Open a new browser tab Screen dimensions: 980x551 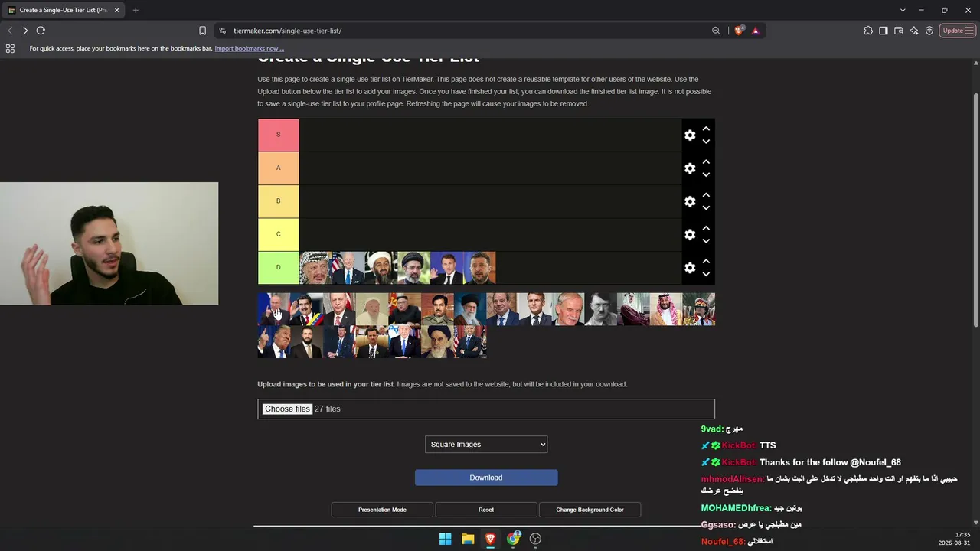pos(136,10)
